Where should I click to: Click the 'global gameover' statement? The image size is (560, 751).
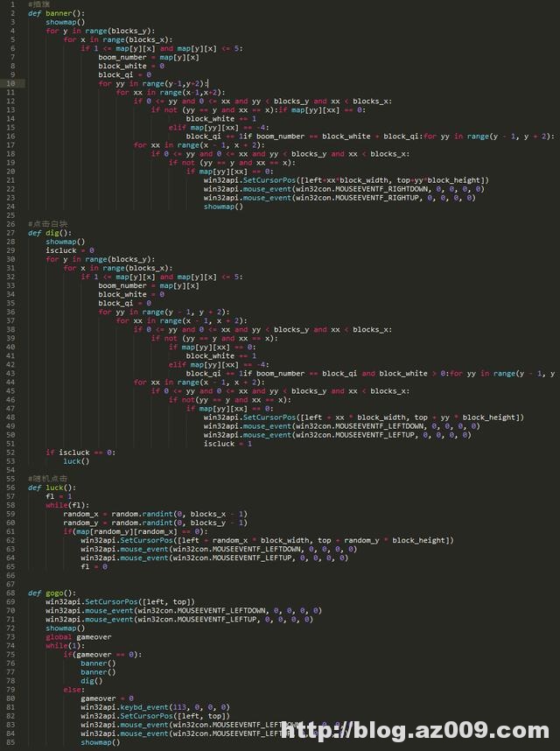79,637
